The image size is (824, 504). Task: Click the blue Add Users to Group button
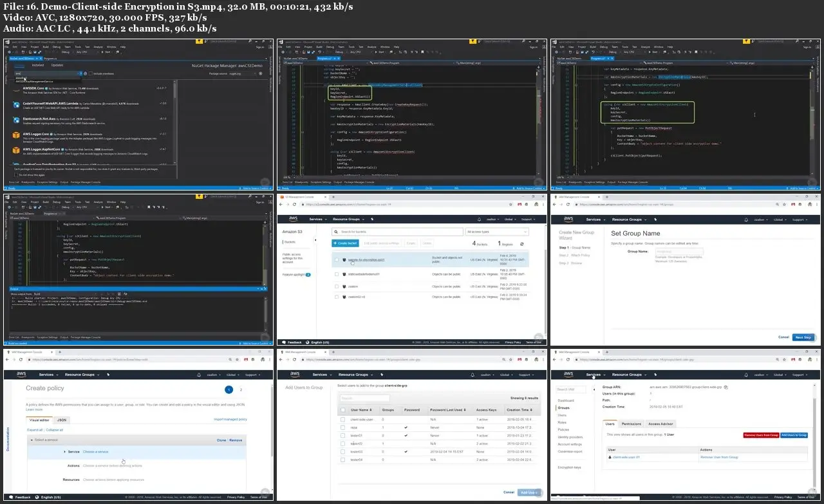click(794, 435)
